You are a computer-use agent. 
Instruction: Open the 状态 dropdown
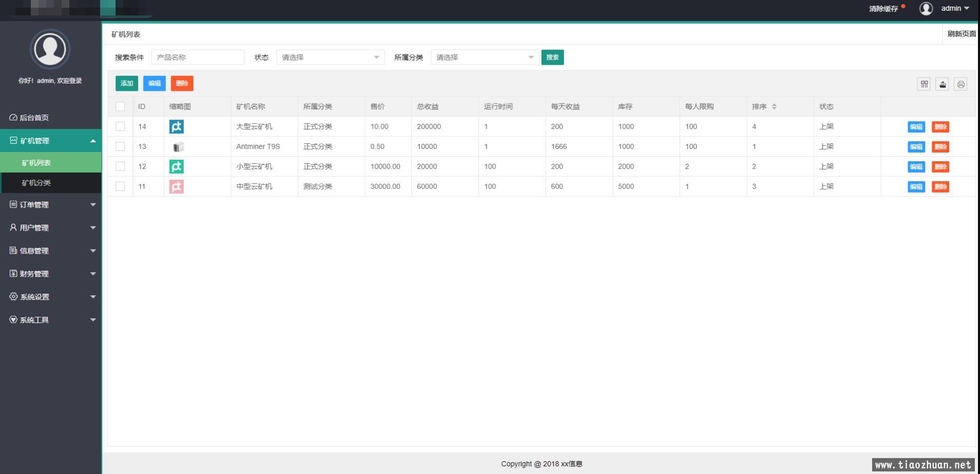[x=330, y=58]
